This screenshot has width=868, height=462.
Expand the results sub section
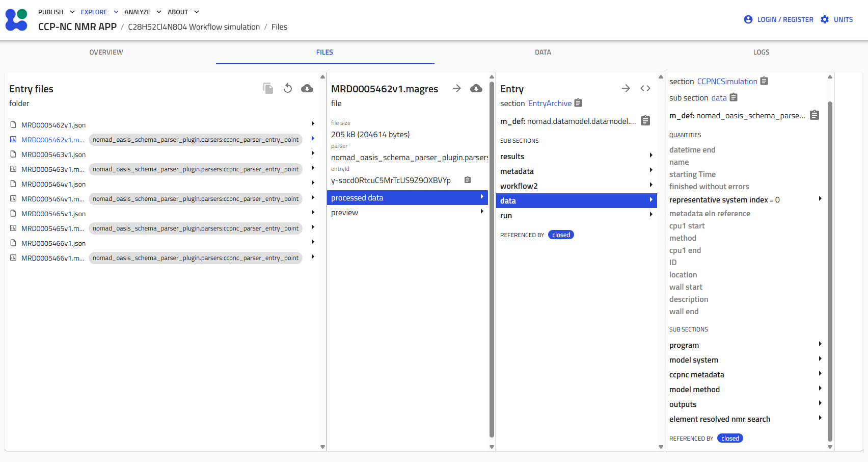[577, 157]
